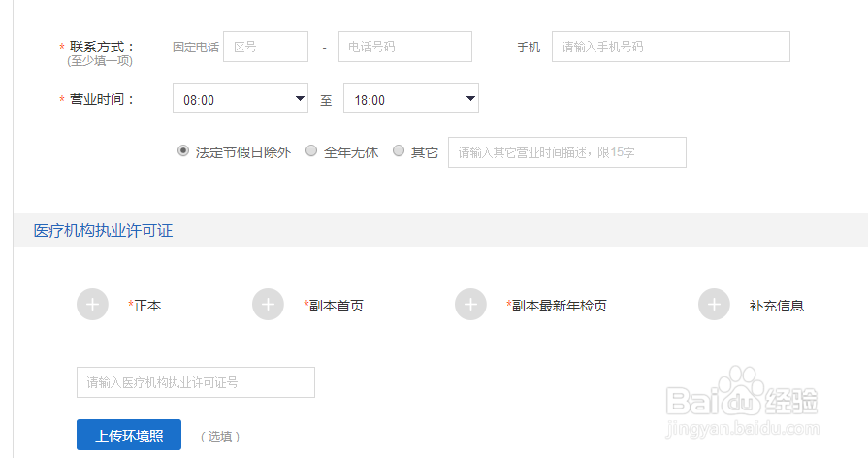Screen dimensions: 868x458
Task: Click the plus icon beside 补充信息
Action: pyautogui.click(x=714, y=304)
